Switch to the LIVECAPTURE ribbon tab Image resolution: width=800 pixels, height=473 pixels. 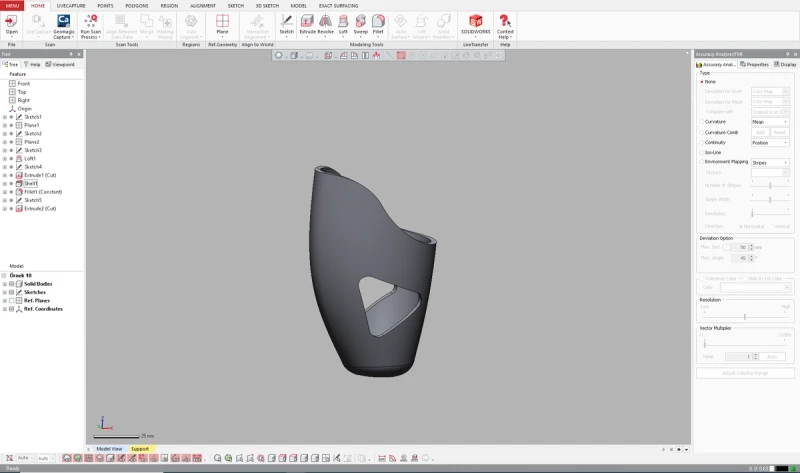click(71, 6)
